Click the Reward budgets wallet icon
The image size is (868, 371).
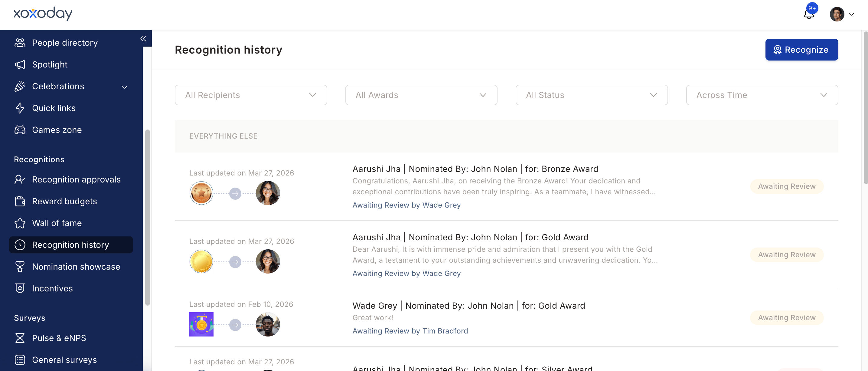[x=20, y=201]
